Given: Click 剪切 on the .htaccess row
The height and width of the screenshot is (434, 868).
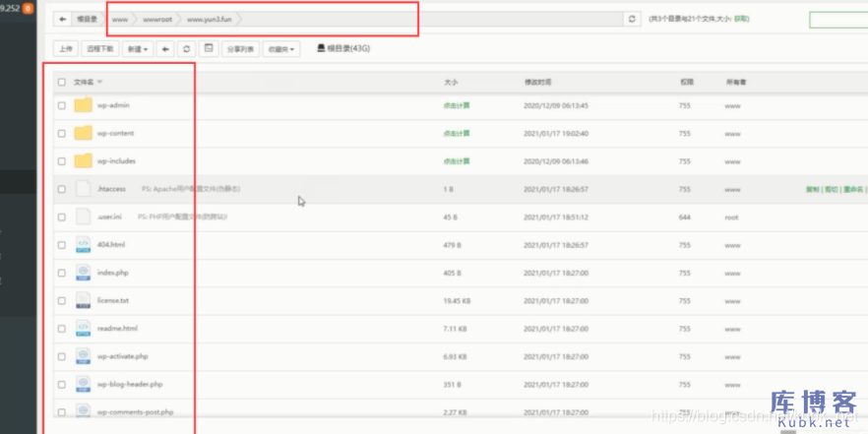Looking at the screenshot, I should 831,189.
